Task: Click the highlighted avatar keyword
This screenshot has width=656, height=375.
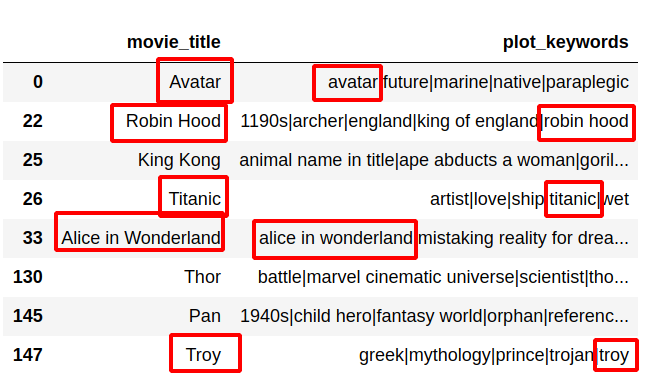Action: (353, 82)
